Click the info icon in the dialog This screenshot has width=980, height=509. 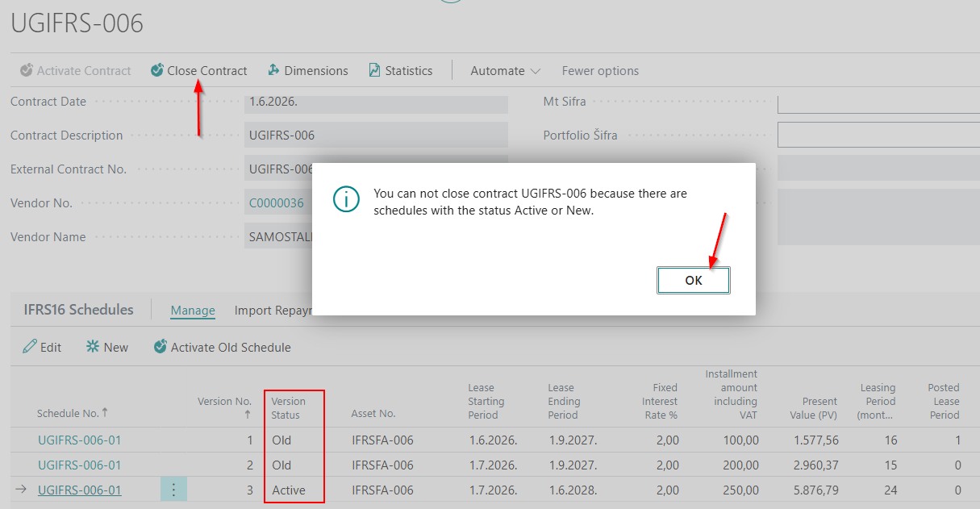coord(346,198)
